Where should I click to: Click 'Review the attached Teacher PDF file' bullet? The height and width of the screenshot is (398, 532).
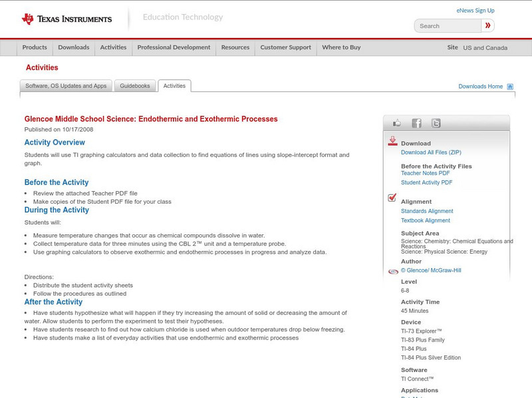pyautogui.click(x=85, y=193)
